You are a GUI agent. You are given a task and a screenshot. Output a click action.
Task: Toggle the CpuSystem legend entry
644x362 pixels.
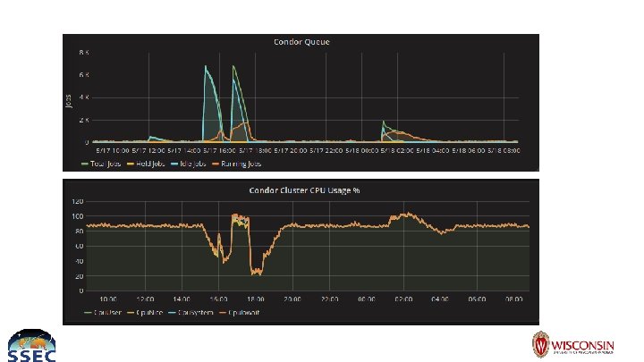(191, 312)
